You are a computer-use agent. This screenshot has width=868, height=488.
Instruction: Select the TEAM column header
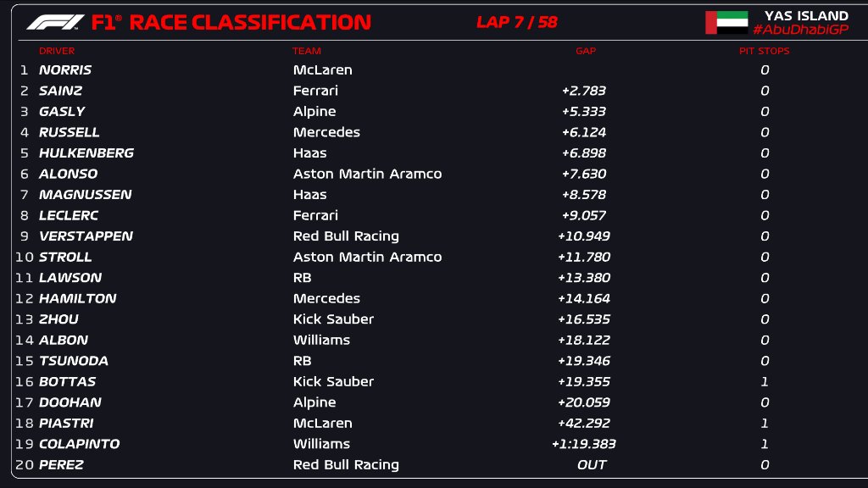tap(307, 51)
